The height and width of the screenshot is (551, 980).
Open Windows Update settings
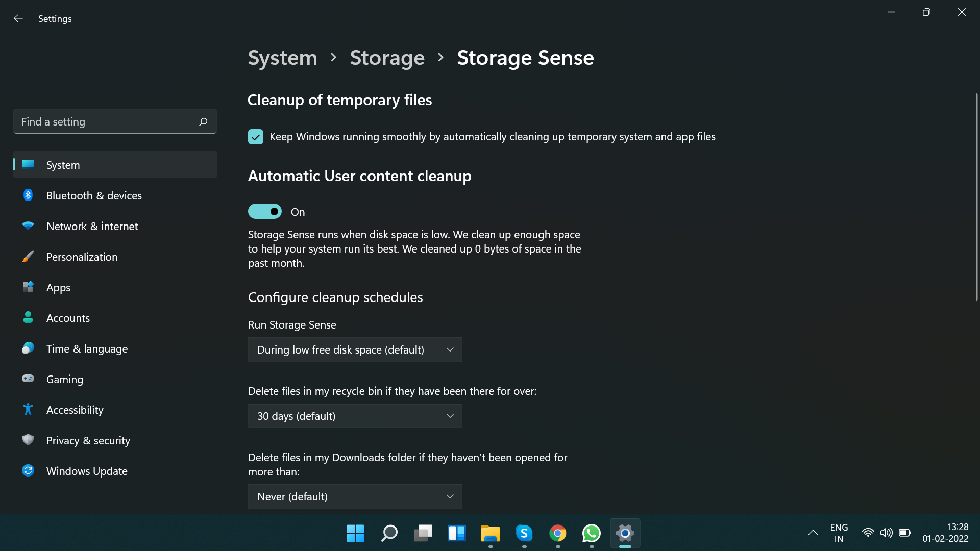[87, 471]
